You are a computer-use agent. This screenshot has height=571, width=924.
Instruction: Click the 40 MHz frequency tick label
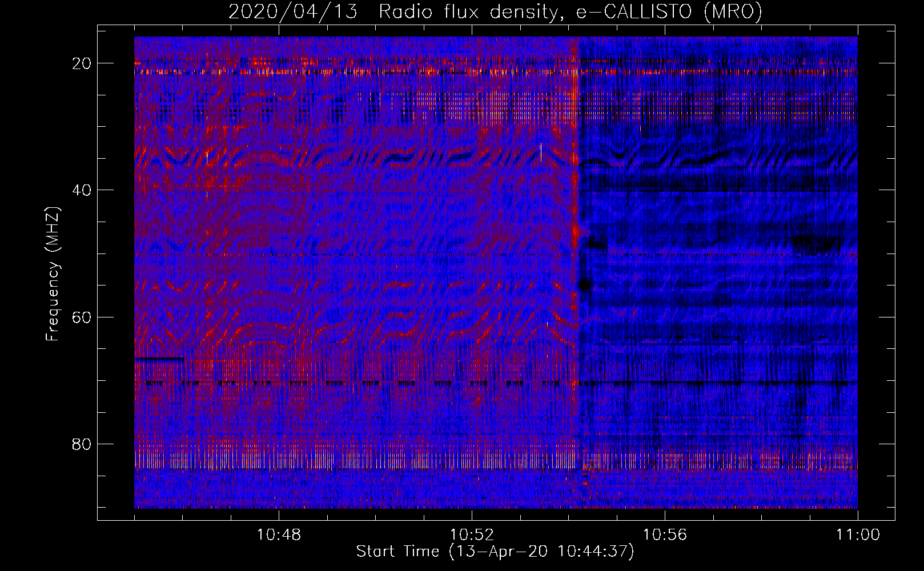(x=82, y=190)
